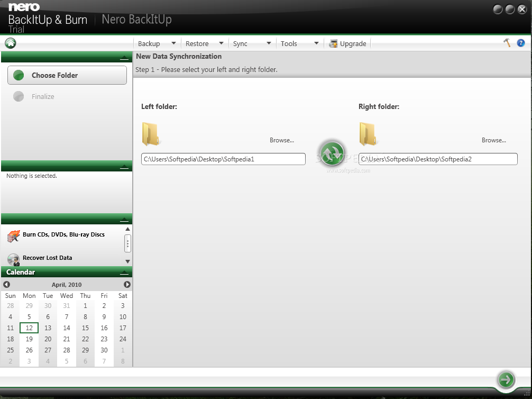The height and width of the screenshot is (399, 532).
Task: Select April 1 in the calendar
Action: [85, 306]
